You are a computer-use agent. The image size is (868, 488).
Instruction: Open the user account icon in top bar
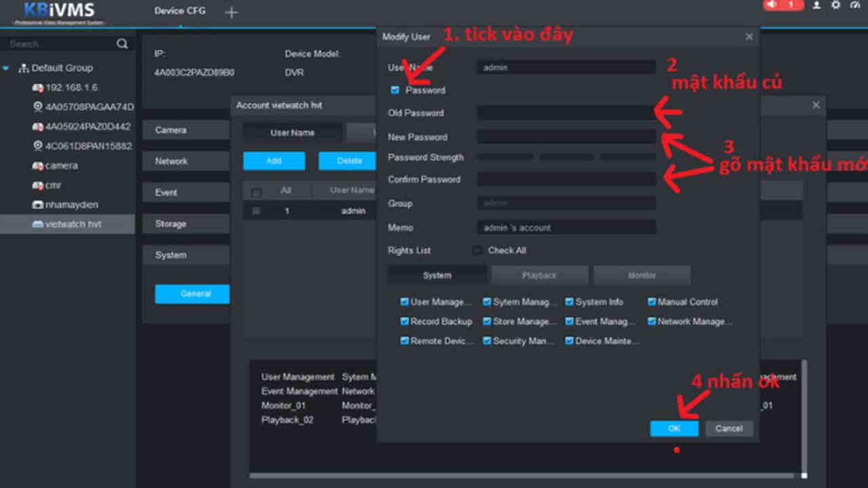click(x=817, y=5)
